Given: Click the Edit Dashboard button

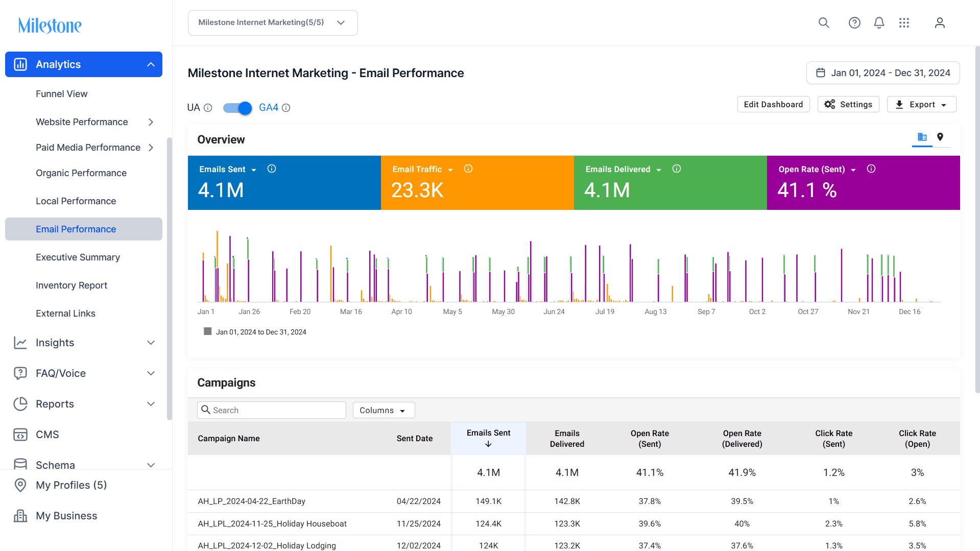Looking at the screenshot, I should tap(773, 104).
